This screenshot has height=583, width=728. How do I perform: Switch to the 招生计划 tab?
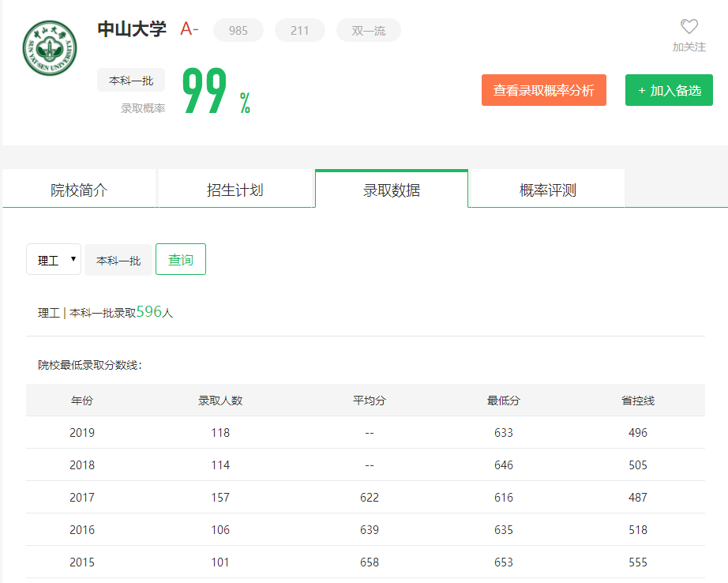(235, 190)
